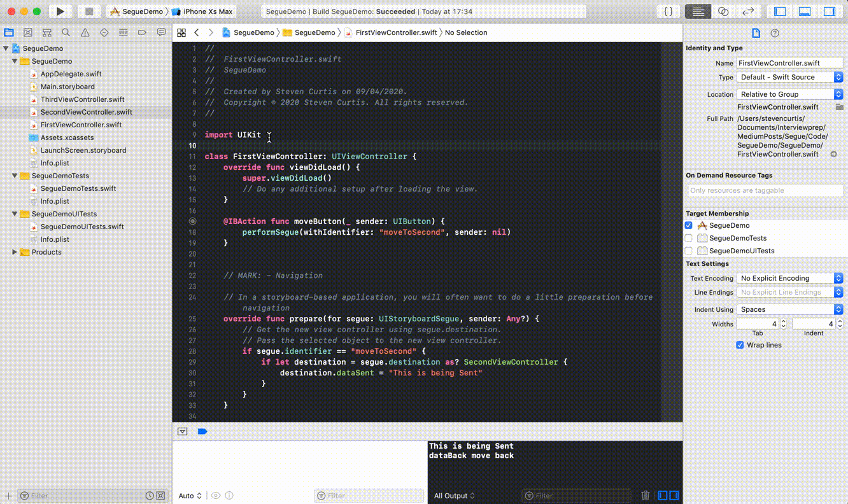Enable SegueDemoUITests target membership
This screenshot has width=848, height=504.
[688, 251]
